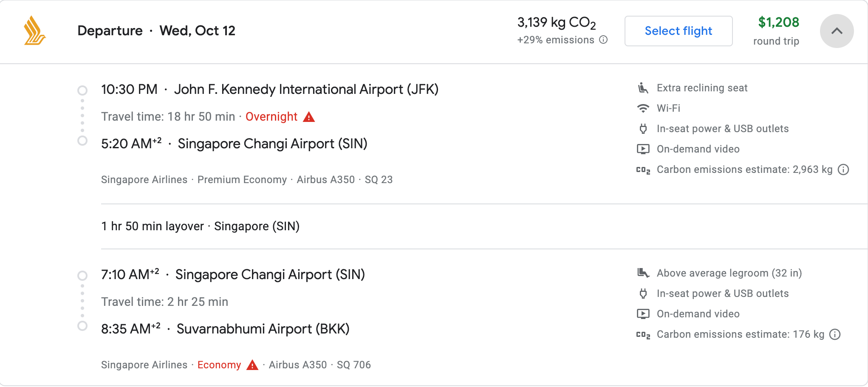Click the red Overnight label
The image size is (868, 387).
point(271,117)
